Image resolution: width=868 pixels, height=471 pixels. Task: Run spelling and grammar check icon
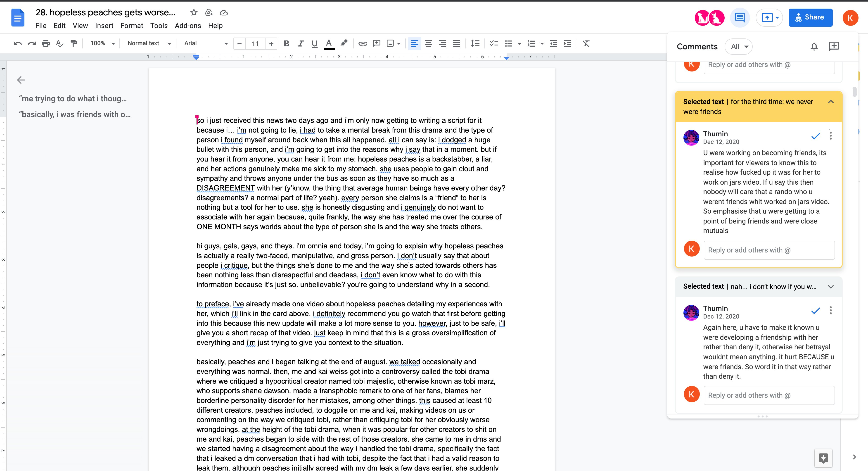(x=60, y=43)
